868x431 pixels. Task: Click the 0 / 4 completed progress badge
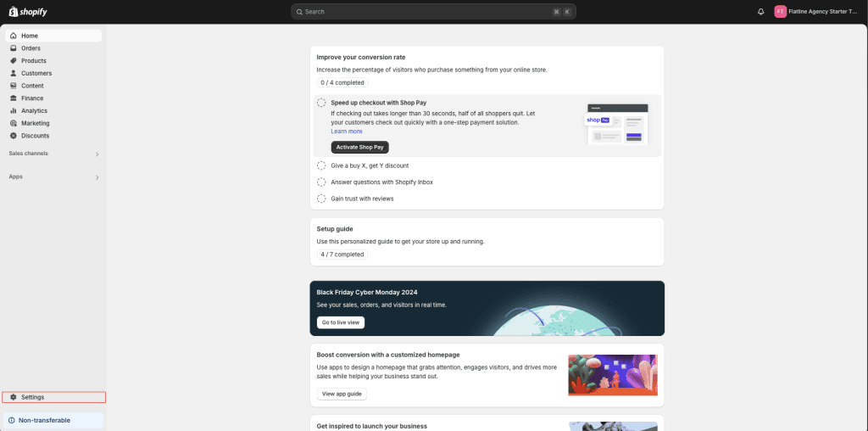coord(342,82)
